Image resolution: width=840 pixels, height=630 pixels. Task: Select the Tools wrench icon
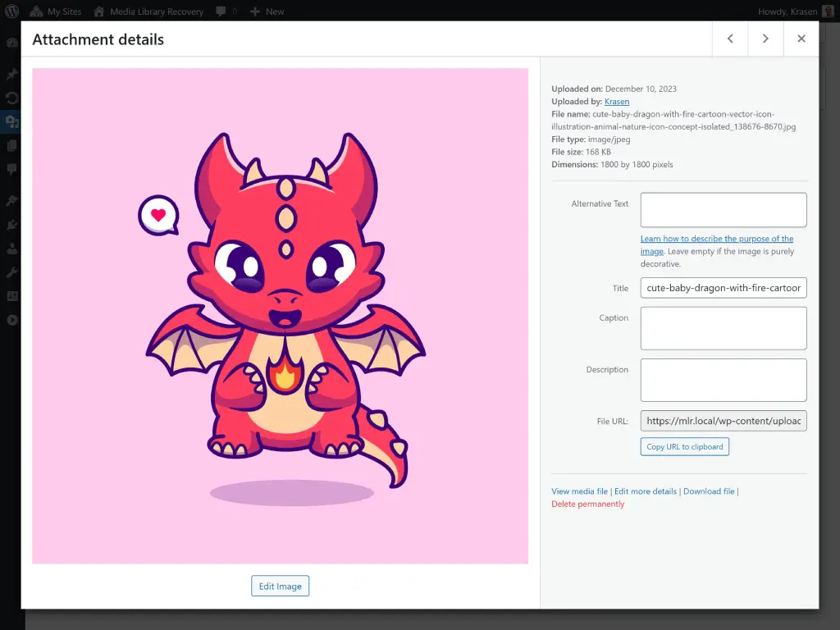point(11,272)
